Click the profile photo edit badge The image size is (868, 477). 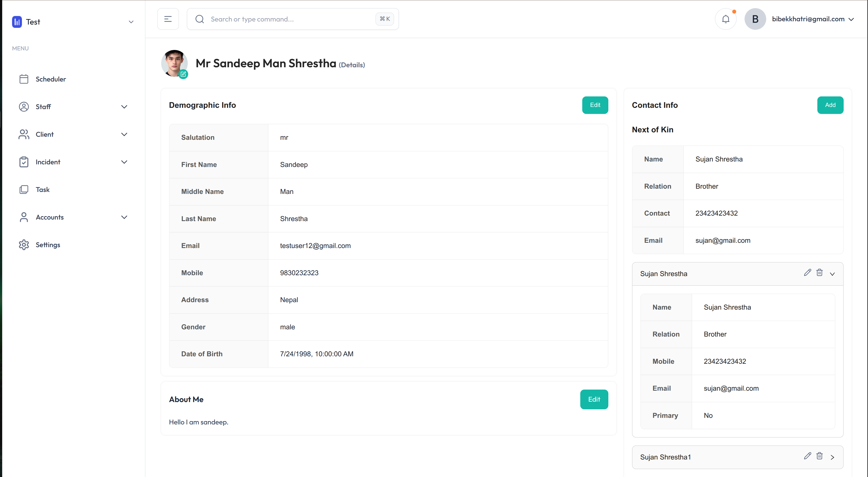point(183,74)
